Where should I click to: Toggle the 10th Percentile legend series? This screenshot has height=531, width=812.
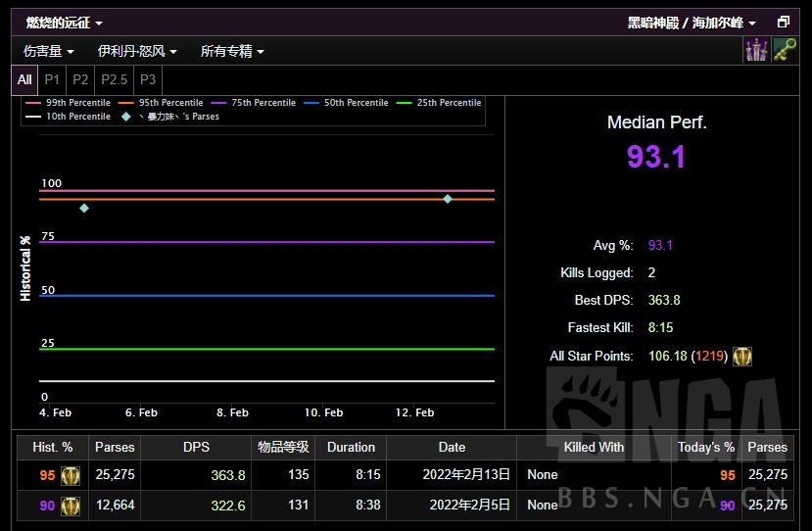pyautogui.click(x=69, y=117)
